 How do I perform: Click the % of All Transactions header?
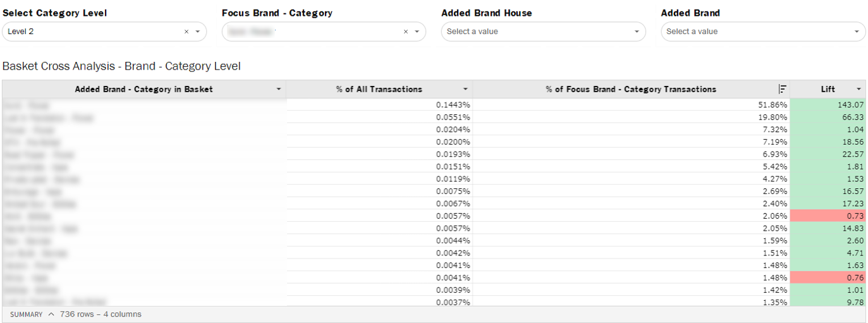pos(379,89)
